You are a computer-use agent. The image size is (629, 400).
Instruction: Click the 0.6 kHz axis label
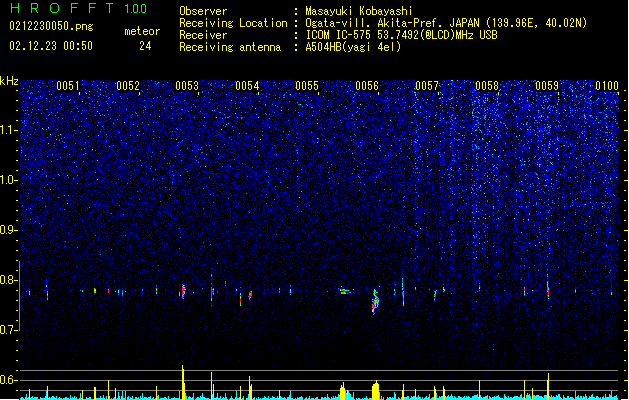coord(9,380)
